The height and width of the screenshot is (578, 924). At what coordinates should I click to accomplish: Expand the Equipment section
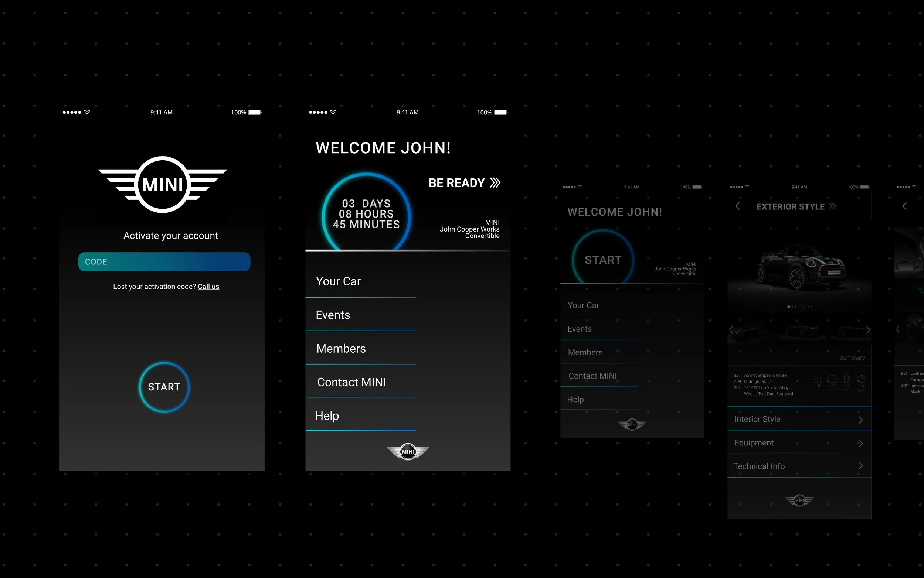coord(799,443)
